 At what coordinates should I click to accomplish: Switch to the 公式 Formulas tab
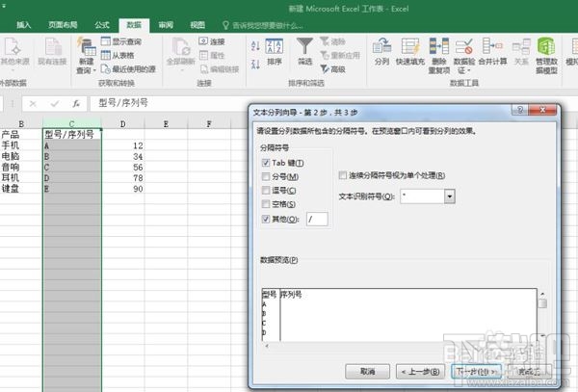102,25
